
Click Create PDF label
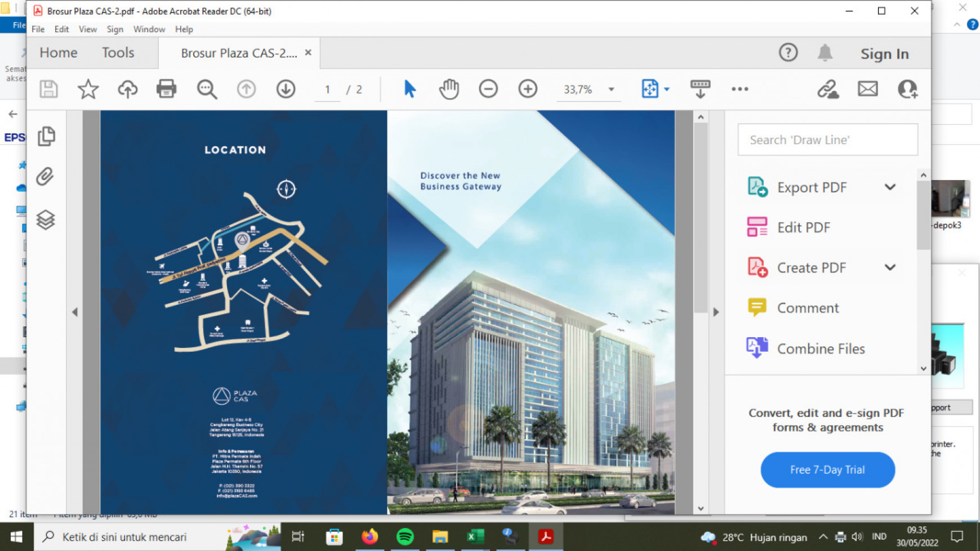point(811,268)
